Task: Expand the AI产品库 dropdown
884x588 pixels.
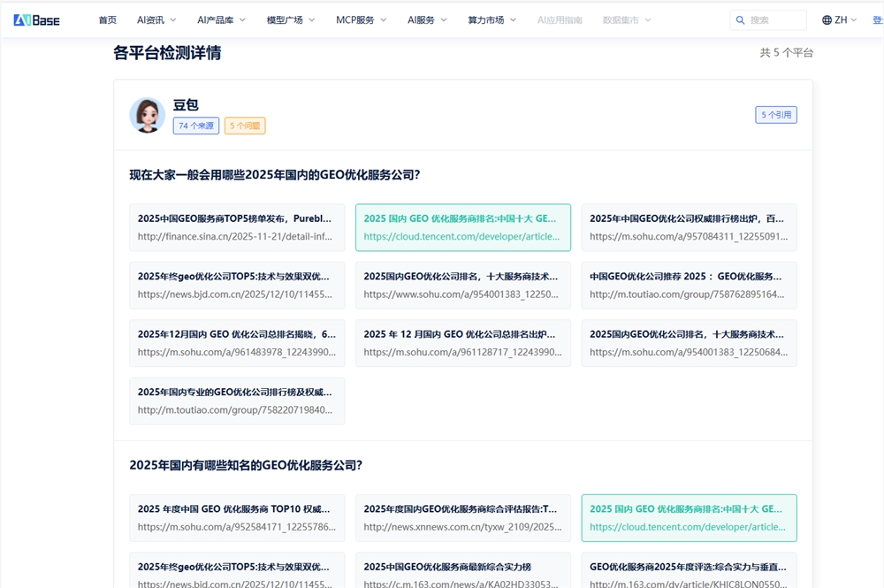Action: 220,19
